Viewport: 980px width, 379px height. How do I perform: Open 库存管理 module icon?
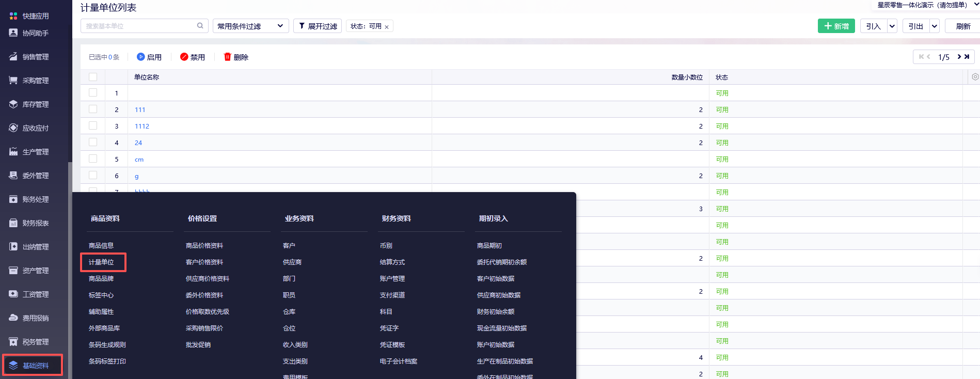click(13, 104)
